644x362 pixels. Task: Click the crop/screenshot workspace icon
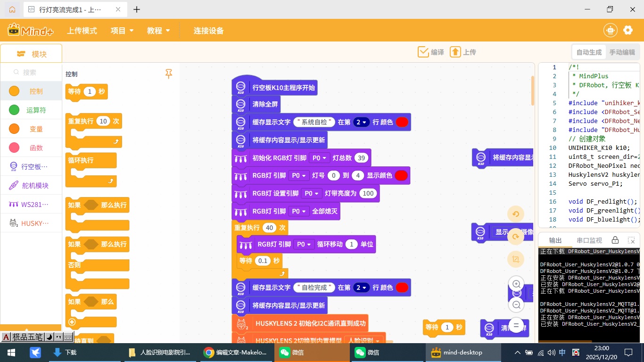(x=516, y=259)
